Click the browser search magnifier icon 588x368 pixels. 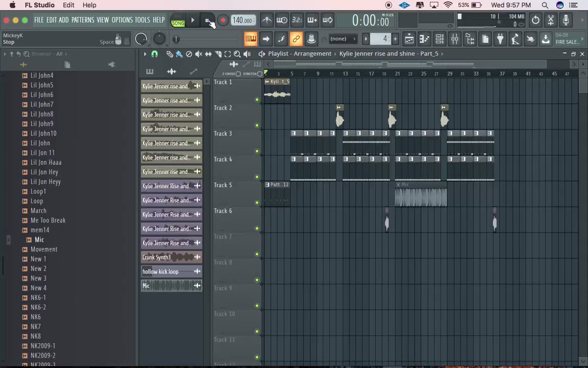coord(26,54)
